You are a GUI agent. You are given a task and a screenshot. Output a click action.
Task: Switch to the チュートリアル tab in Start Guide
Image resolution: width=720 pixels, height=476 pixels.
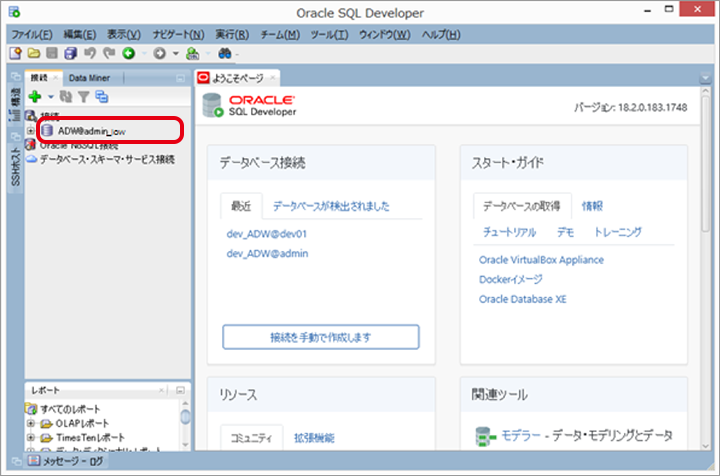[x=508, y=232]
